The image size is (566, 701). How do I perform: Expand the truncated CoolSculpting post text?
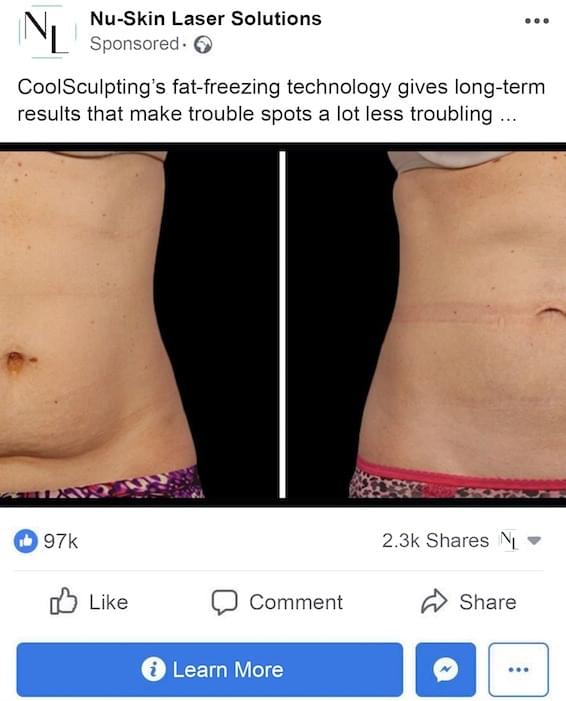click(x=508, y=114)
